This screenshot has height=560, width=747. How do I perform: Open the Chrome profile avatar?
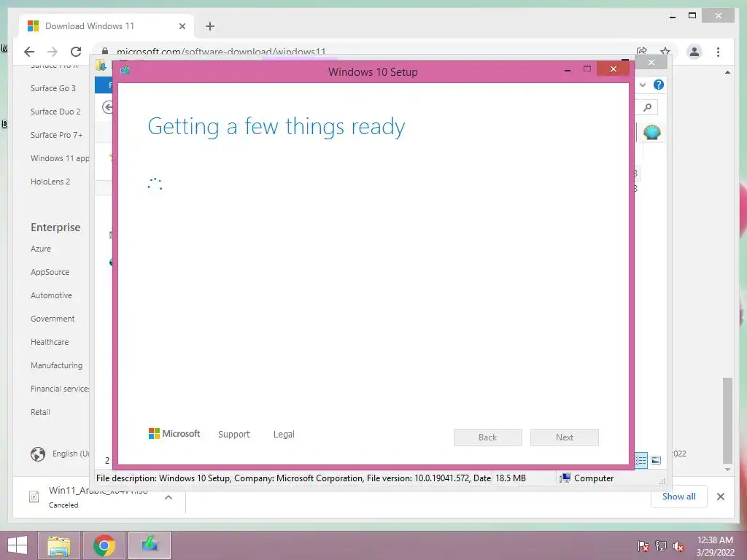tap(694, 52)
